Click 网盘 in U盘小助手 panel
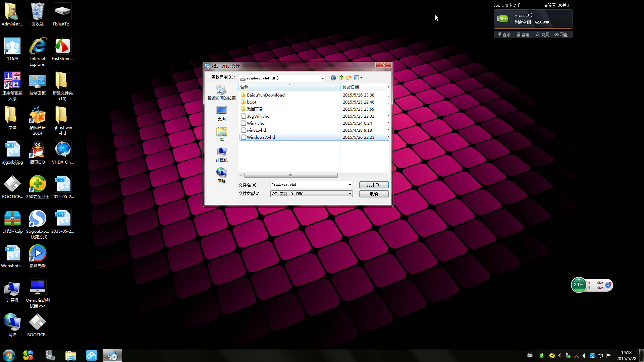This screenshot has height=362, width=644. (x=561, y=35)
